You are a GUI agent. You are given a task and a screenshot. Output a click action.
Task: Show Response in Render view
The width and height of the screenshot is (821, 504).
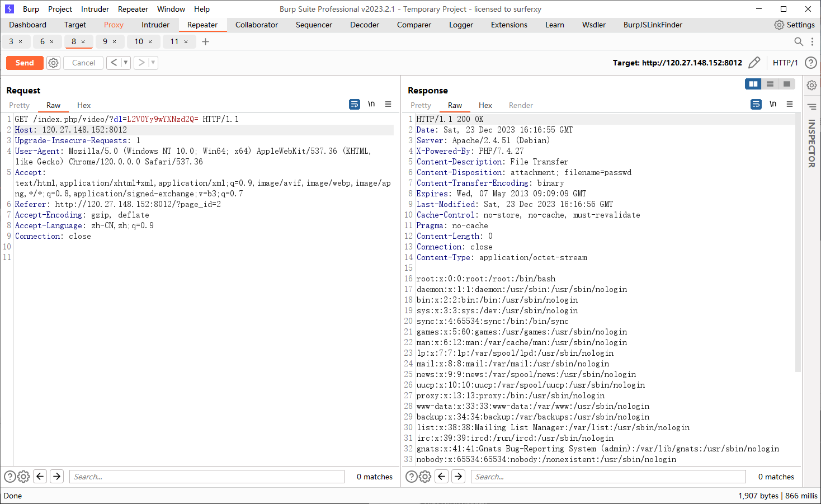(521, 105)
